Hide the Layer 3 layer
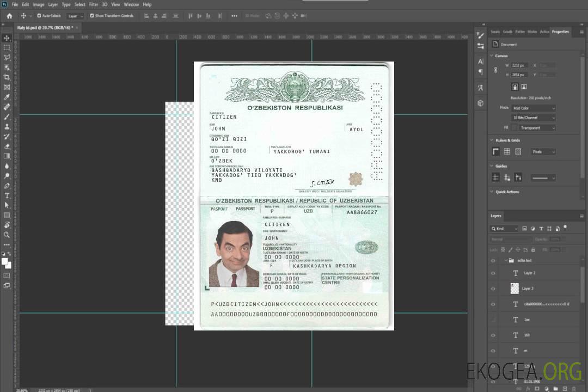This screenshot has width=588, height=392. point(493,289)
